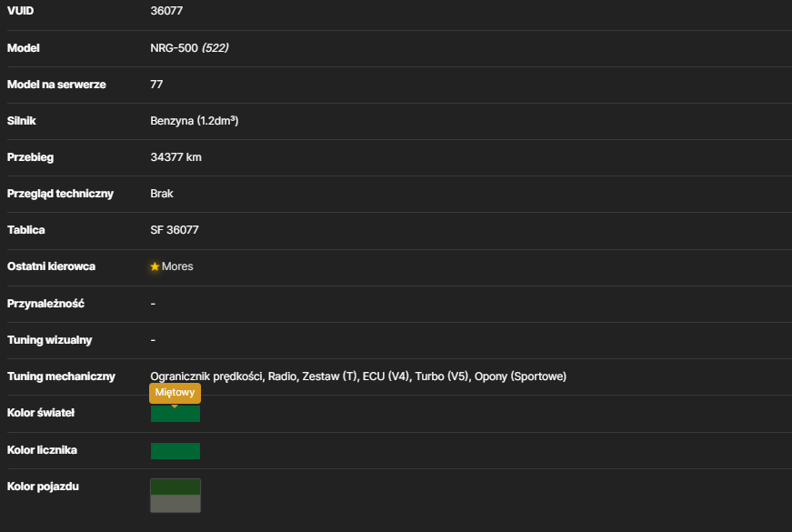
Task: Click the engine value Benzyna (1.2dm³)
Action: tap(195, 121)
